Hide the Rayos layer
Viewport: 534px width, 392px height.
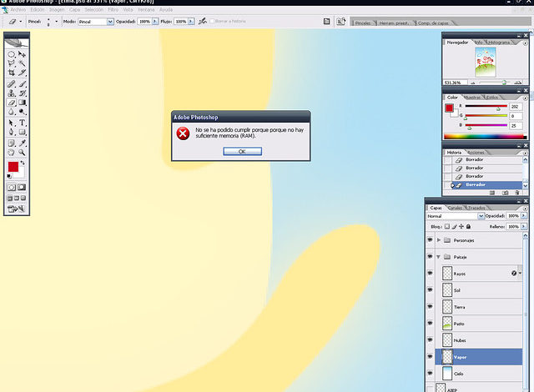(430, 274)
